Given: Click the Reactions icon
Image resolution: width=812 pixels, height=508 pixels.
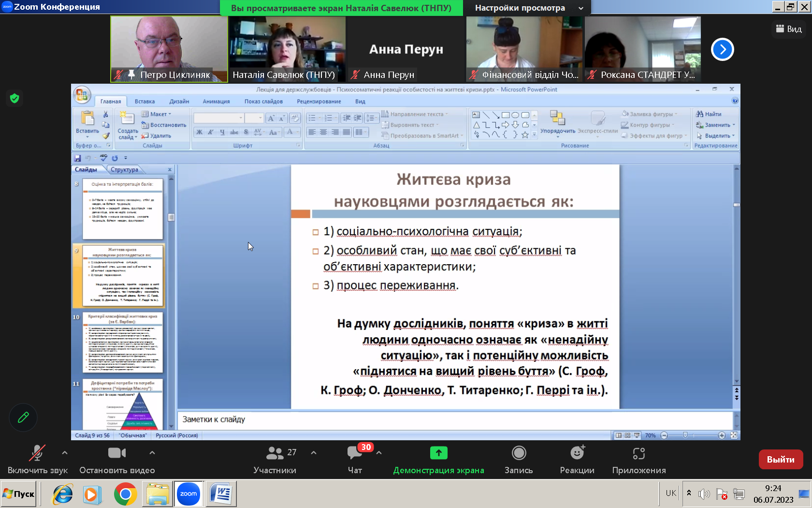Looking at the screenshot, I should pos(577,453).
